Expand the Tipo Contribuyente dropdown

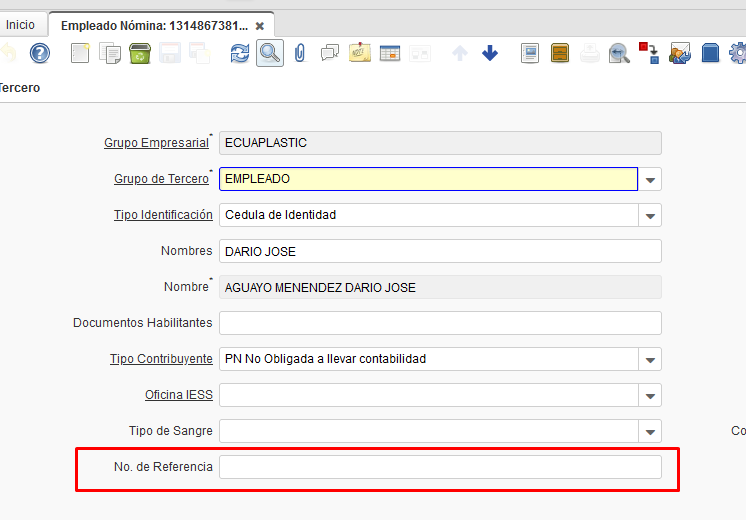click(651, 360)
